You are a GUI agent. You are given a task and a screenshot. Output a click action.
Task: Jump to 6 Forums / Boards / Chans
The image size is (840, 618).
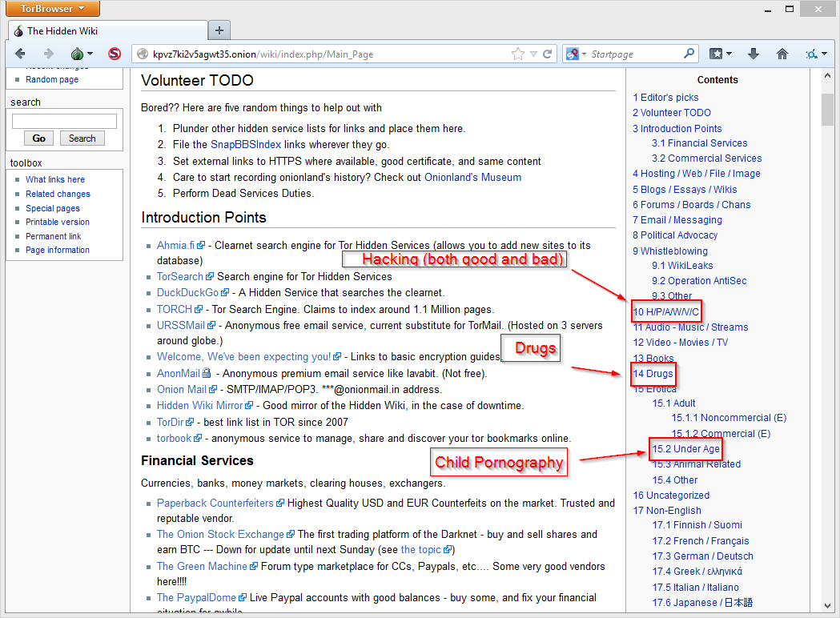click(692, 205)
